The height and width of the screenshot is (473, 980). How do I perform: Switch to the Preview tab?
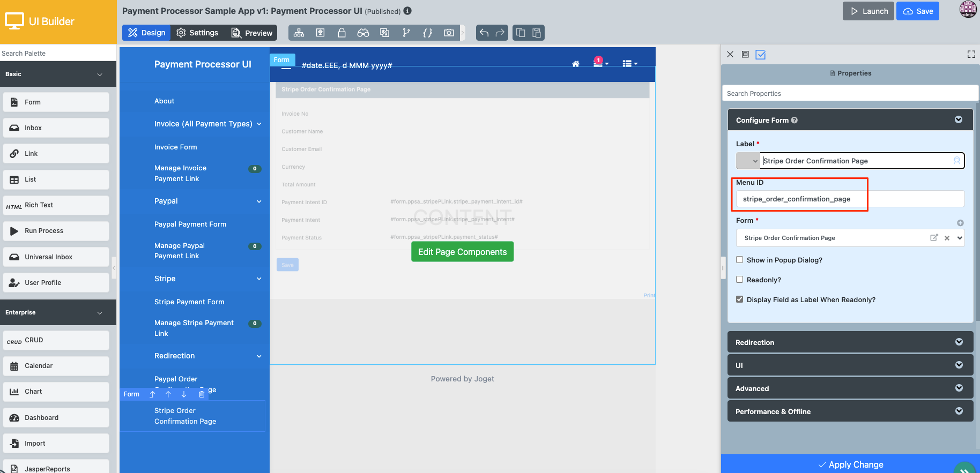coord(251,33)
